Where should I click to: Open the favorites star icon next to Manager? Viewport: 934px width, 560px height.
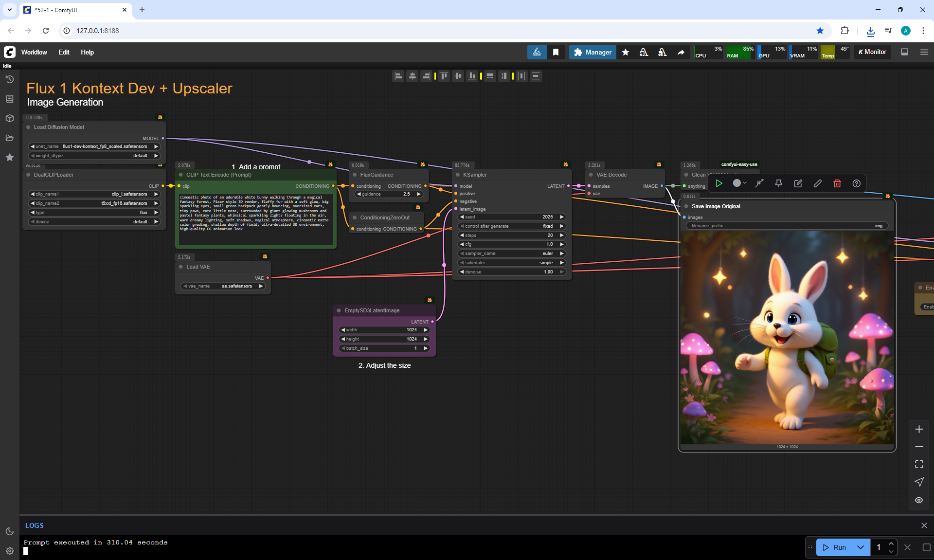(x=626, y=52)
